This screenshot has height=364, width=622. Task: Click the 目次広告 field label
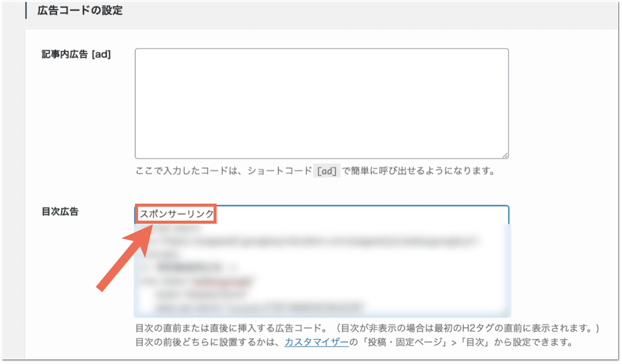pyautogui.click(x=60, y=212)
